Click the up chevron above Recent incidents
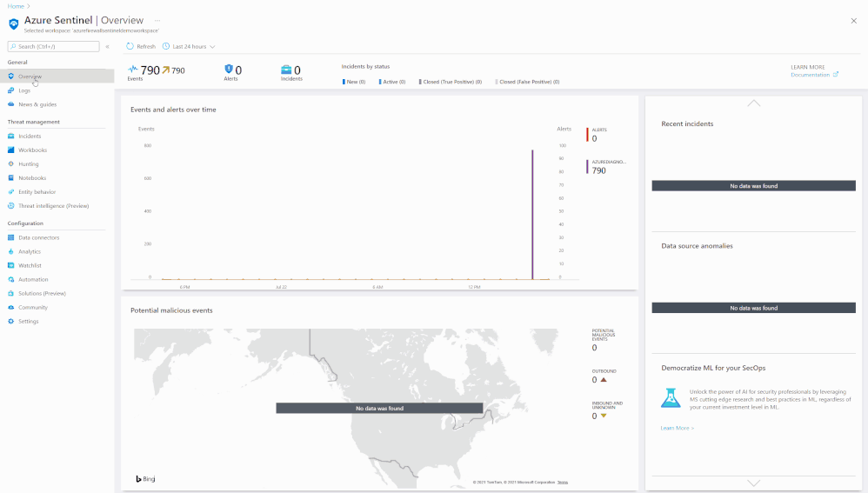The height and width of the screenshot is (493, 868). 753,103
